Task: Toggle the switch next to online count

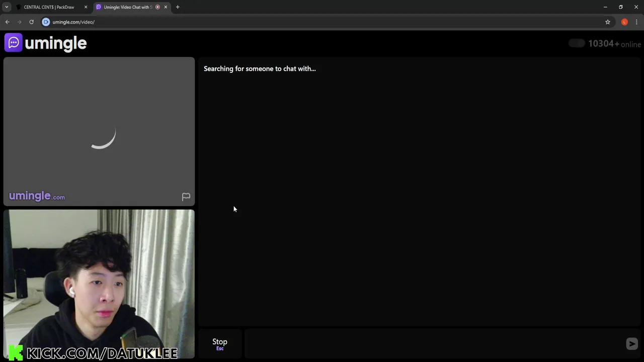Action: tap(577, 43)
